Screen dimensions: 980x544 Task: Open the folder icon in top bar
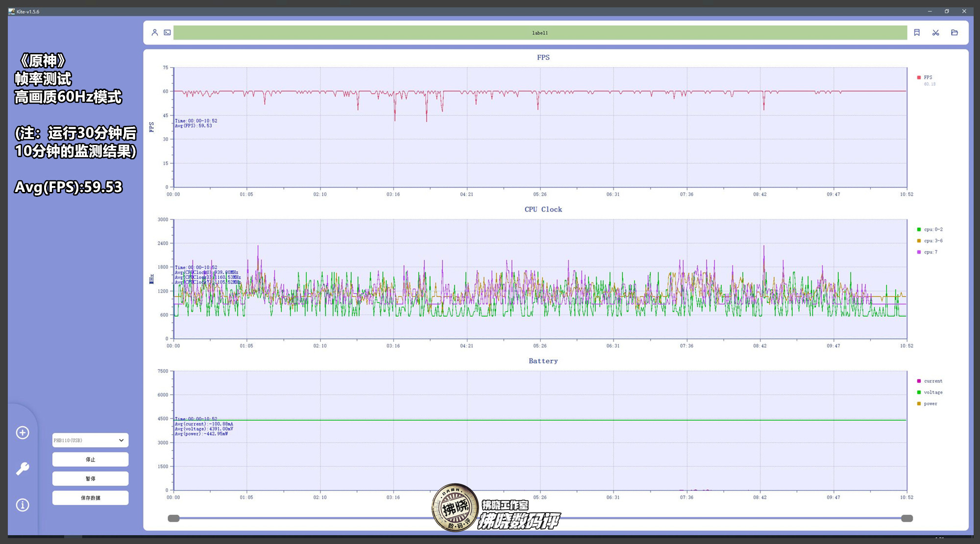coord(954,32)
